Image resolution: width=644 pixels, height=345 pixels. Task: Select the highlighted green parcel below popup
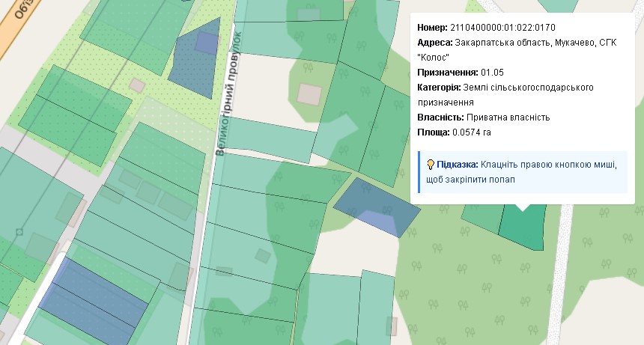click(523, 227)
